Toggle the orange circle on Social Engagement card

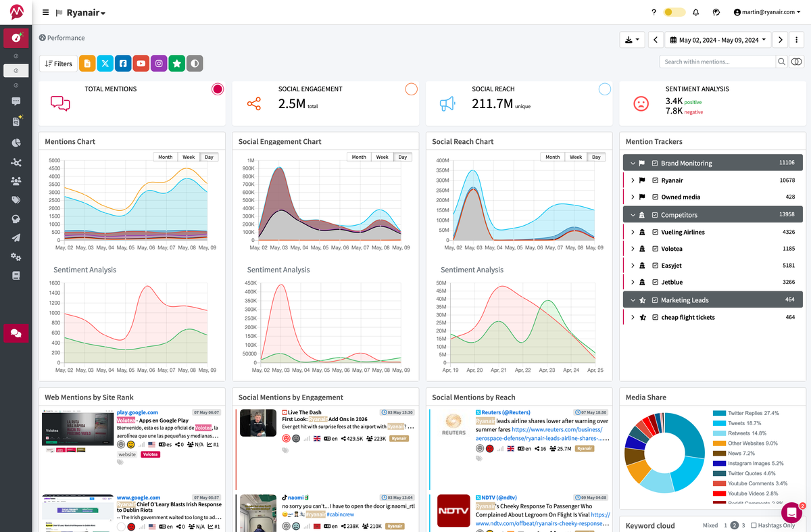point(411,89)
